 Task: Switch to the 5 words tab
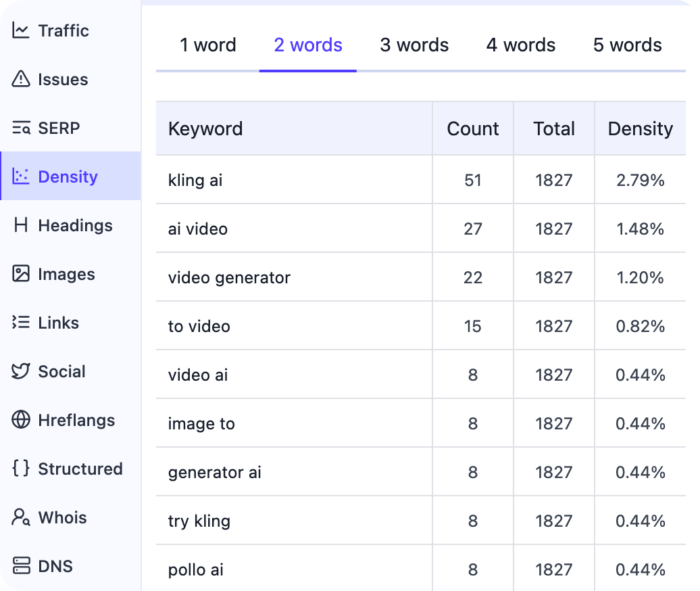point(627,45)
